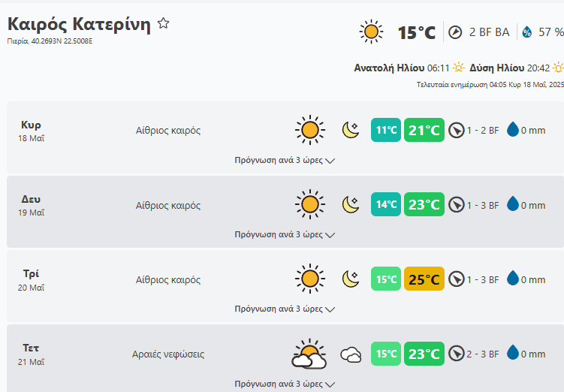Click the sunny day icon for Sunday
The width and height of the screenshot is (564, 392).
point(309,131)
